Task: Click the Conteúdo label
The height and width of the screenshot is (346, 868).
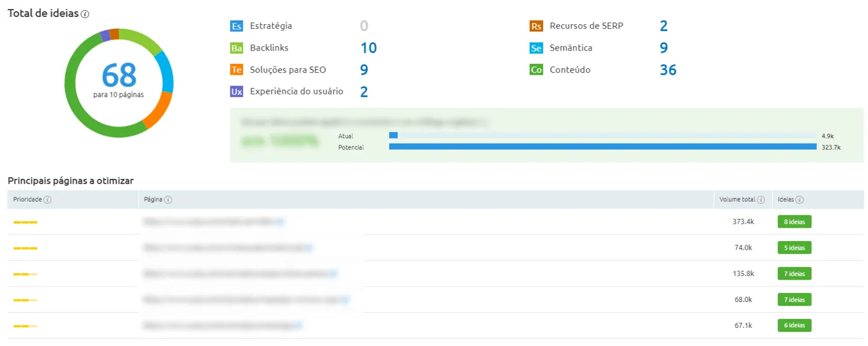Action: (x=570, y=70)
